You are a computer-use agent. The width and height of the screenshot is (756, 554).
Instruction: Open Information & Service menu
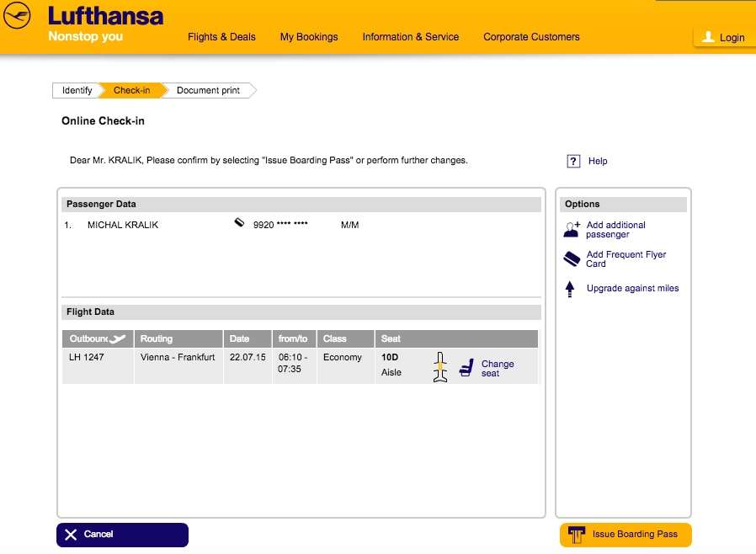click(x=411, y=37)
